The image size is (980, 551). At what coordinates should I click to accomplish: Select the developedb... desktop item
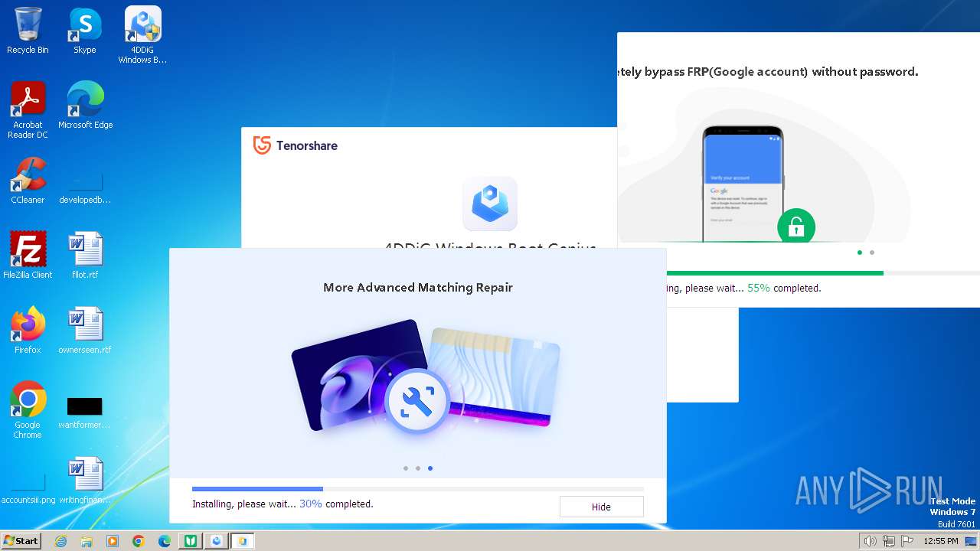[x=85, y=186]
